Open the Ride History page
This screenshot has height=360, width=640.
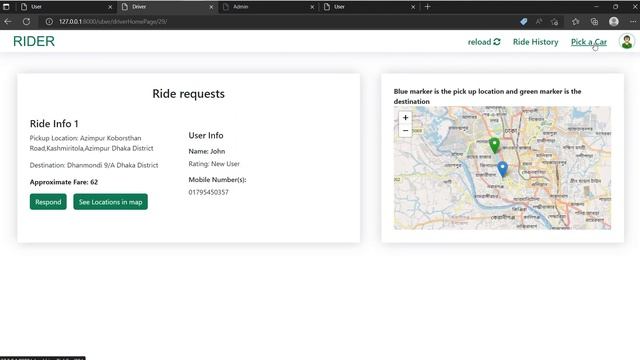(535, 42)
